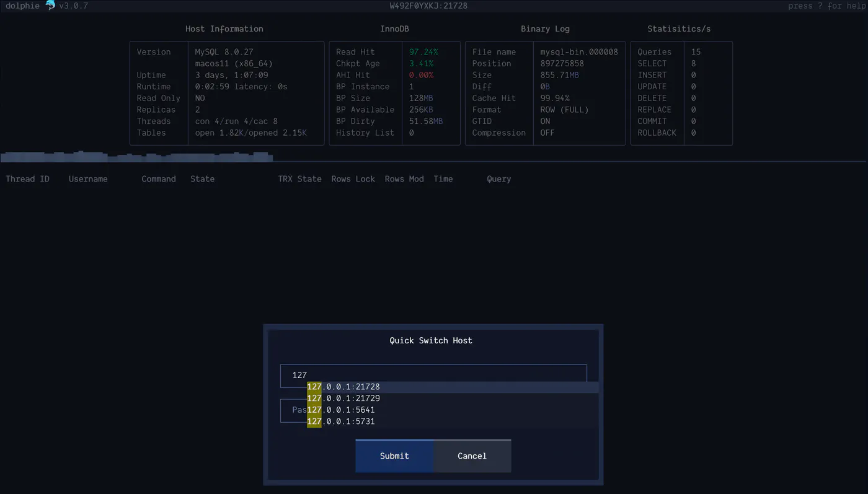This screenshot has height=494, width=868.
Task: Click the partially hidden Password field
Action: (294, 410)
